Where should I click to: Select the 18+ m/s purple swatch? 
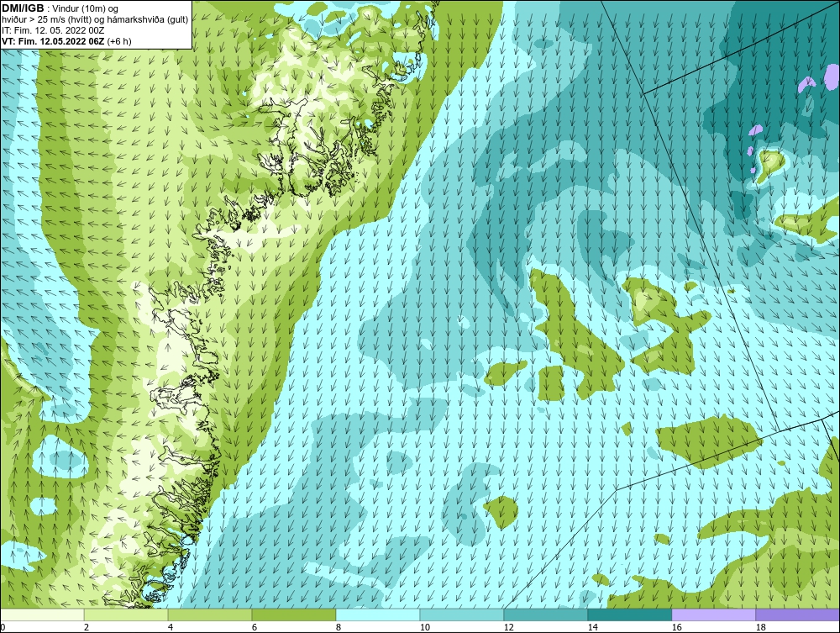[x=798, y=615]
